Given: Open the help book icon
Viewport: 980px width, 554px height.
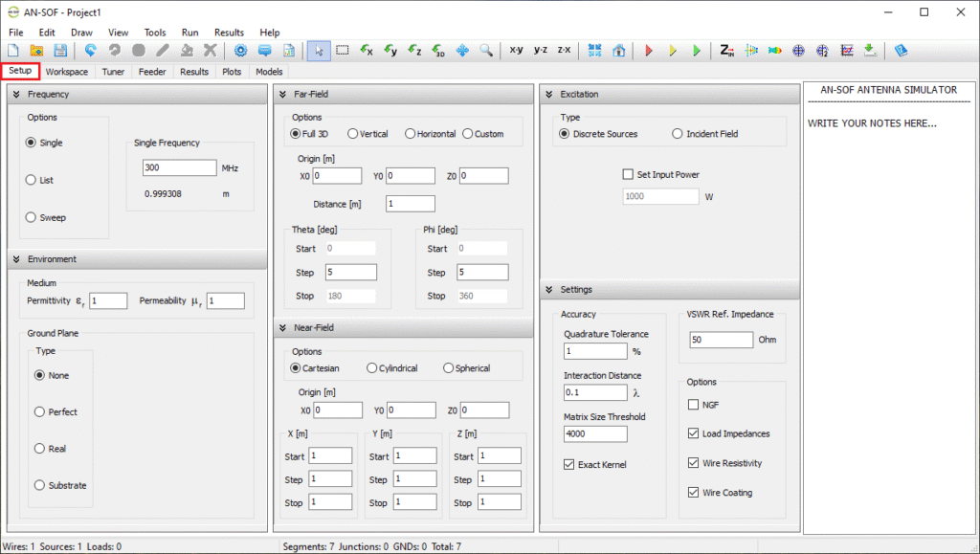Looking at the screenshot, I should (x=901, y=50).
